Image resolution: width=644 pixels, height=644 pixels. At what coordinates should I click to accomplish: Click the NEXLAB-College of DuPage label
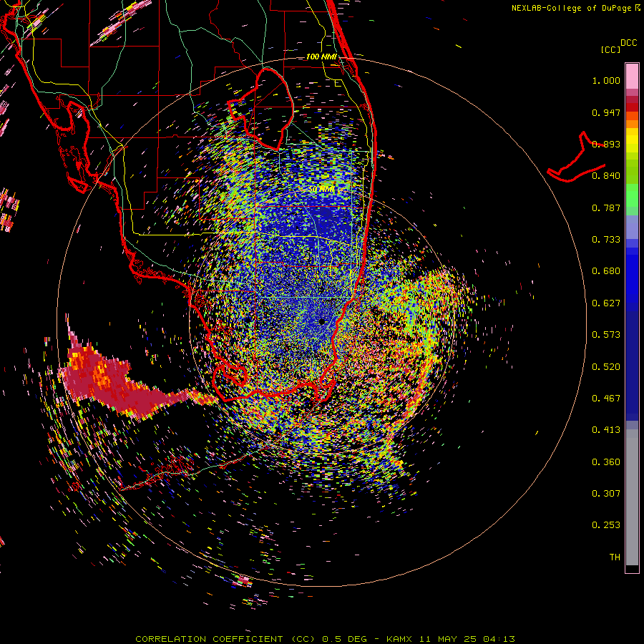click(575, 8)
